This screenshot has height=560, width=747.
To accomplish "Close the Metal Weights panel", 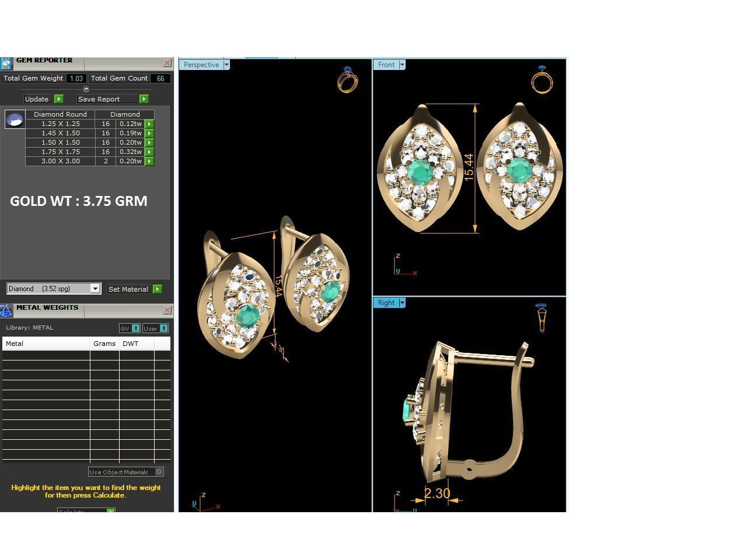I will 167,310.
